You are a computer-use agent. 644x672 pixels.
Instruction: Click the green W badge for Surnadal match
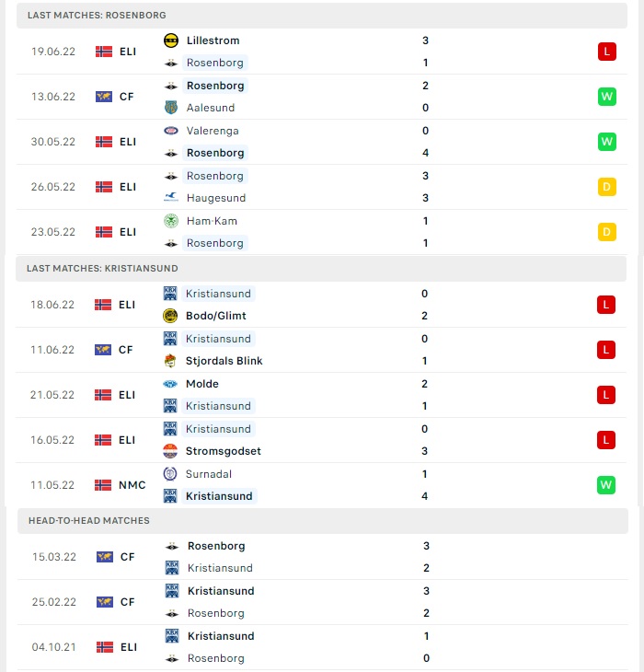606,485
